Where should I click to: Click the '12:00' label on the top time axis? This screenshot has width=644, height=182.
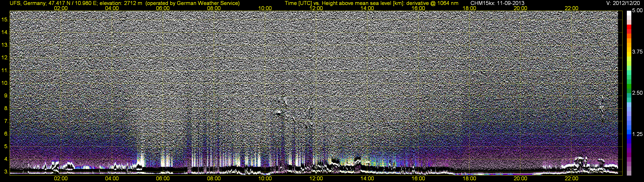316,8
